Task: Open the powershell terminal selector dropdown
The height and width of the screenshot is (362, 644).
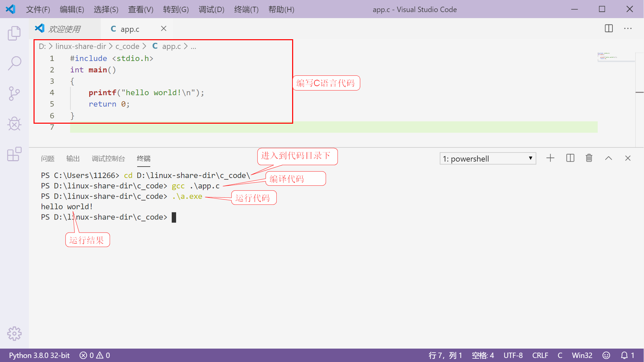Action: [488, 159]
